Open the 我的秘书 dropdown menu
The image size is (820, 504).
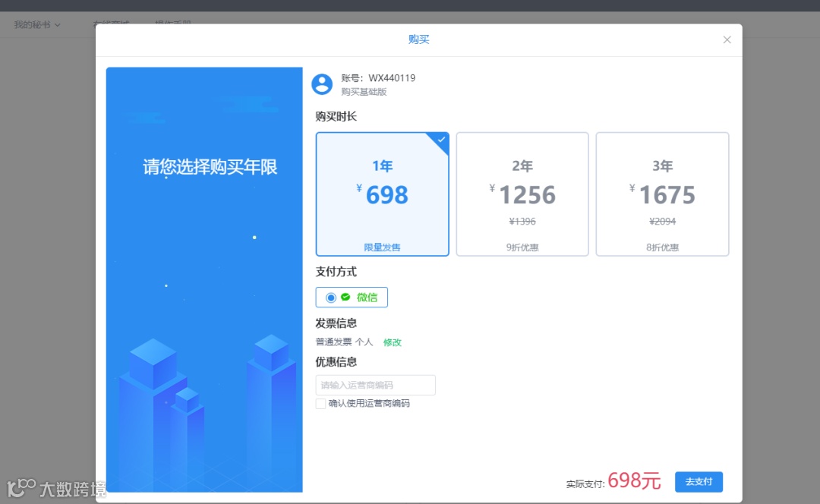[x=37, y=24]
